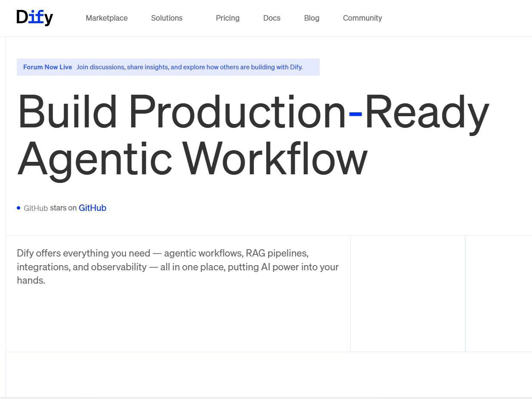The image size is (532, 399).
Task: Open the Docs page
Action: [x=272, y=18]
